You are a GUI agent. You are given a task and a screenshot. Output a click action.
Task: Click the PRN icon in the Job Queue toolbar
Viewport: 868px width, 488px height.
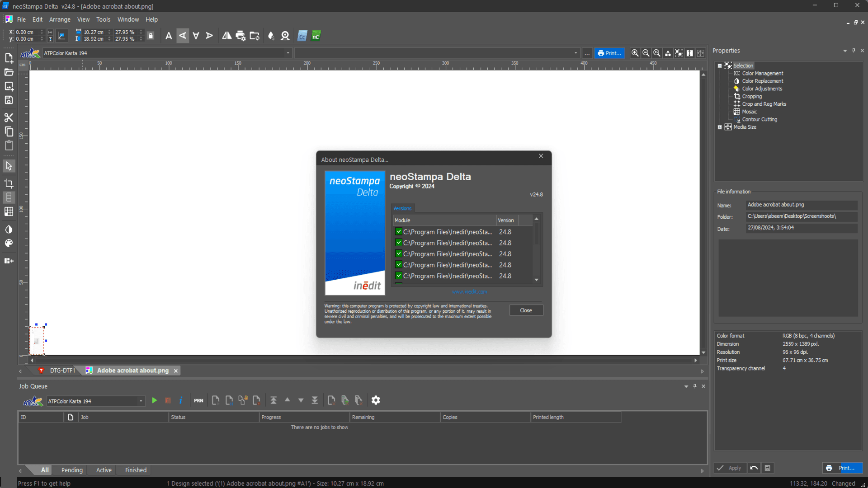tap(198, 400)
